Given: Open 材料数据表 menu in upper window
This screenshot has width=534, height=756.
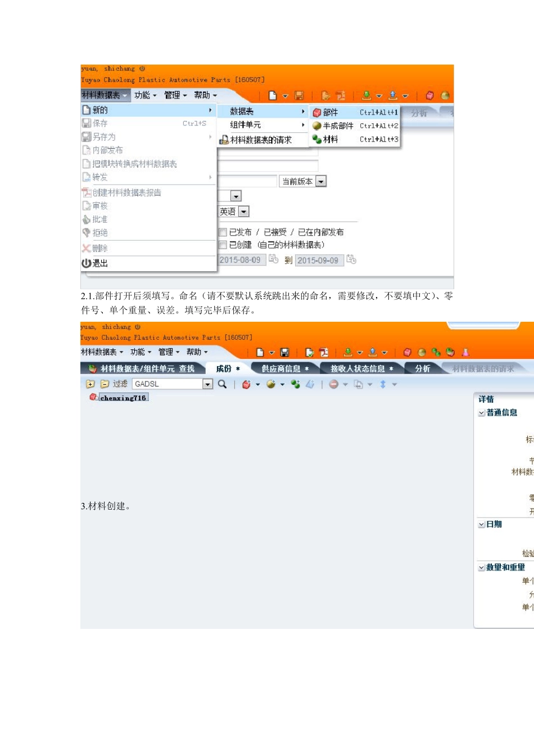Looking at the screenshot, I should point(105,96).
